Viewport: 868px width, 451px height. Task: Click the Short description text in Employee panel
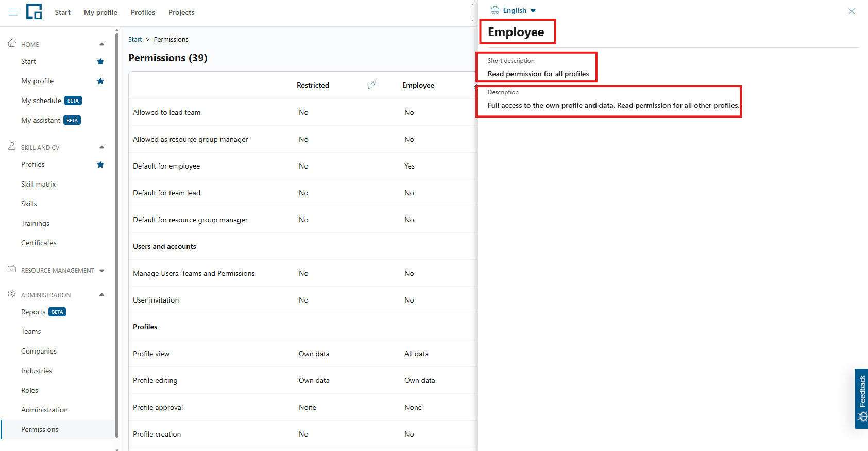point(538,74)
